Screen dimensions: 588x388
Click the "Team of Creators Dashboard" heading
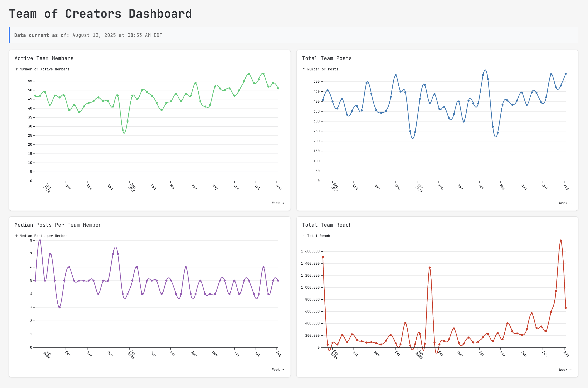click(100, 14)
